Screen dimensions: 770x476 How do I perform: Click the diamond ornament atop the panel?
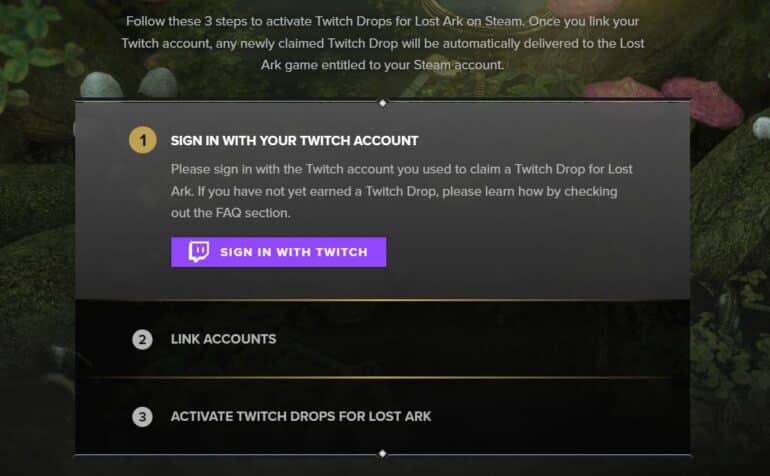382,103
